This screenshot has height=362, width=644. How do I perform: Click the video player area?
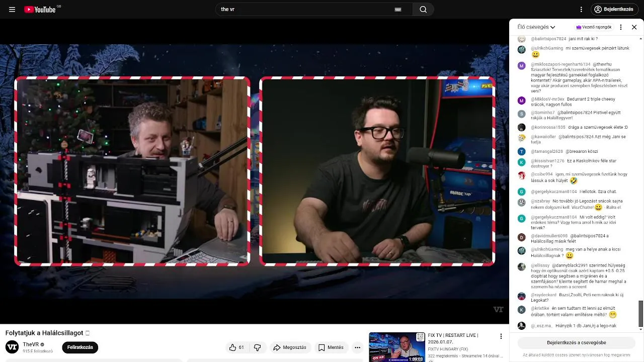254,171
